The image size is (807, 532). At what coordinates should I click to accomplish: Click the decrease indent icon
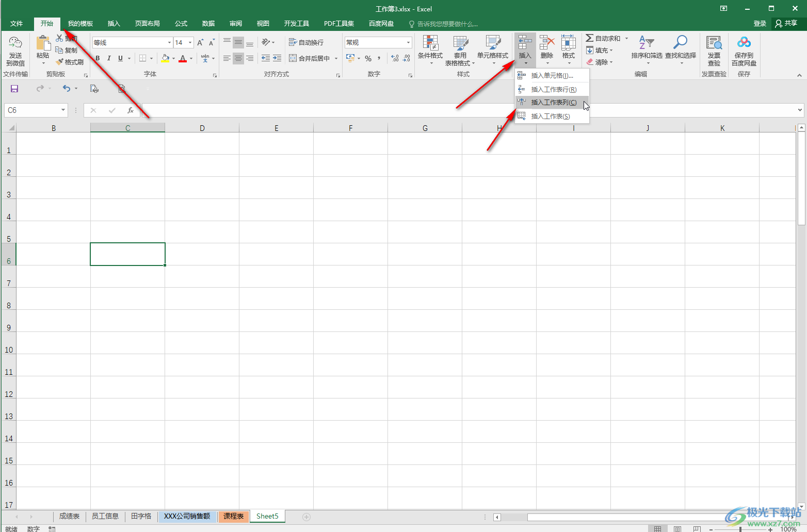point(266,58)
